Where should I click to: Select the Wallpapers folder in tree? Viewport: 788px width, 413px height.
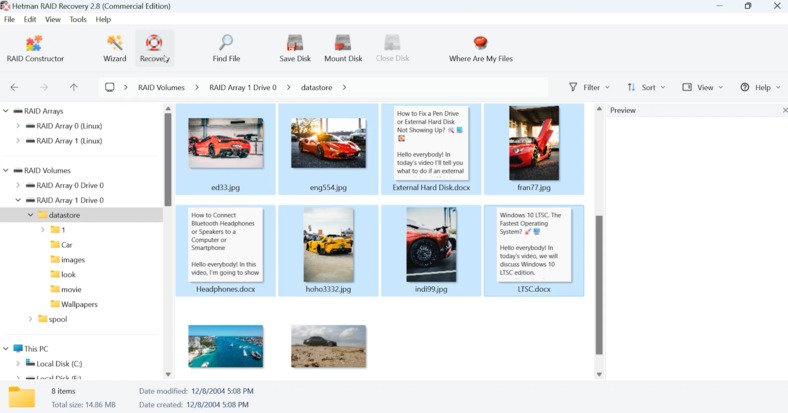point(79,304)
